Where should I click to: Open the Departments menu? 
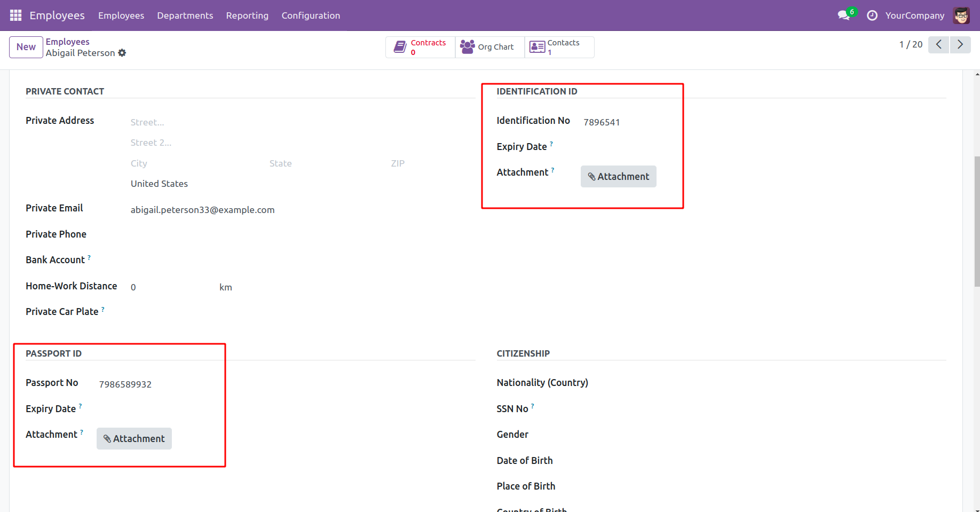(185, 15)
